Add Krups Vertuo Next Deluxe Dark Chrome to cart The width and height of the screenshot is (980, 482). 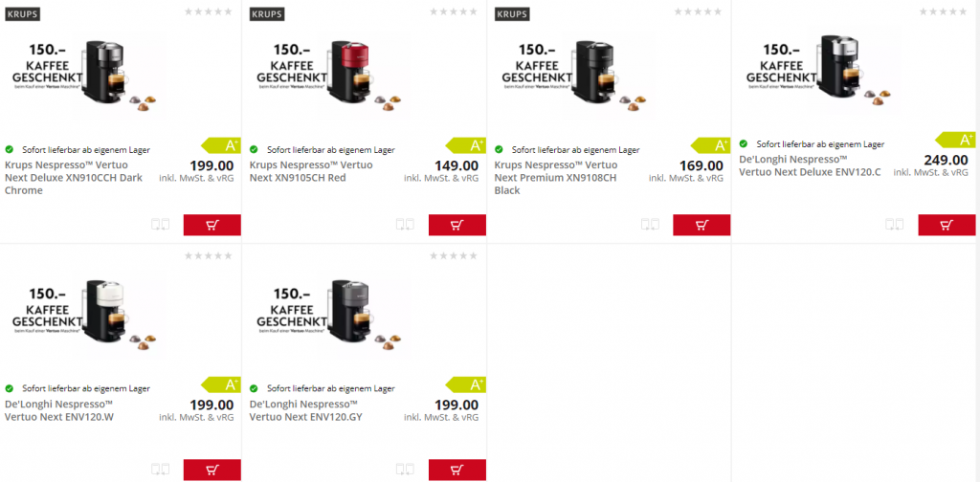[212, 225]
